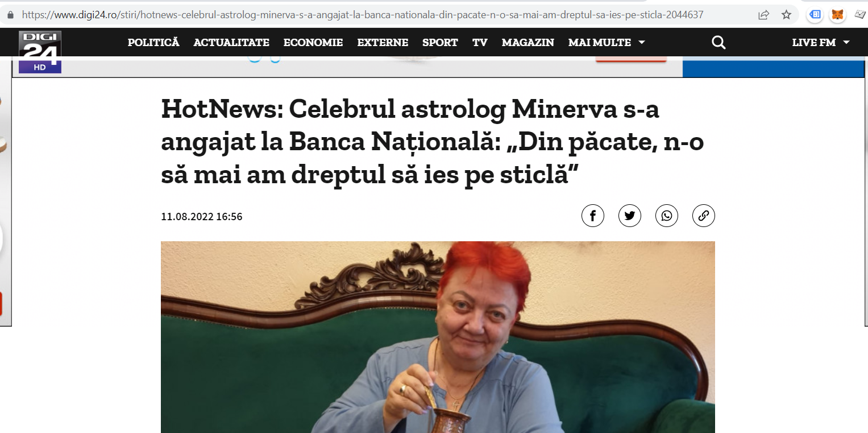
Task: Go to the EXTERNE news section
Action: tap(383, 42)
